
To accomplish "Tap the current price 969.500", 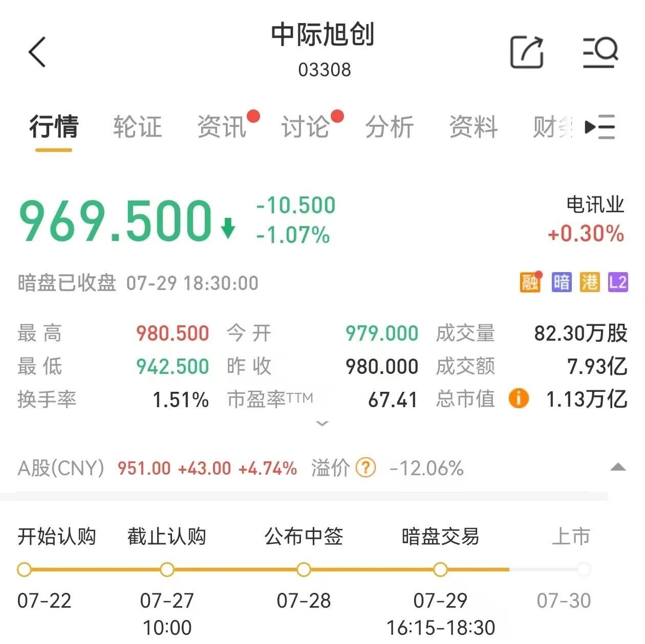I will coord(115,221).
